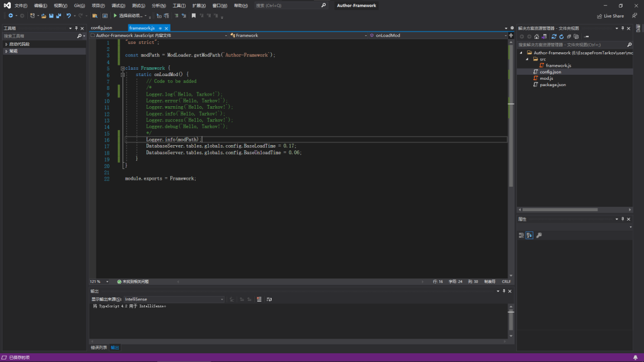This screenshot has height=362, width=644.
Task: Open the Git(G) menu
Action: [x=79, y=6]
